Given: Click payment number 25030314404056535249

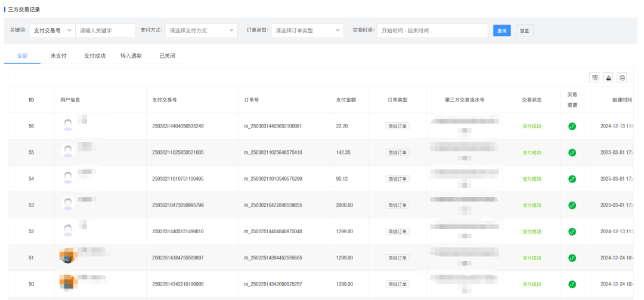Looking at the screenshot, I should [x=178, y=126].
